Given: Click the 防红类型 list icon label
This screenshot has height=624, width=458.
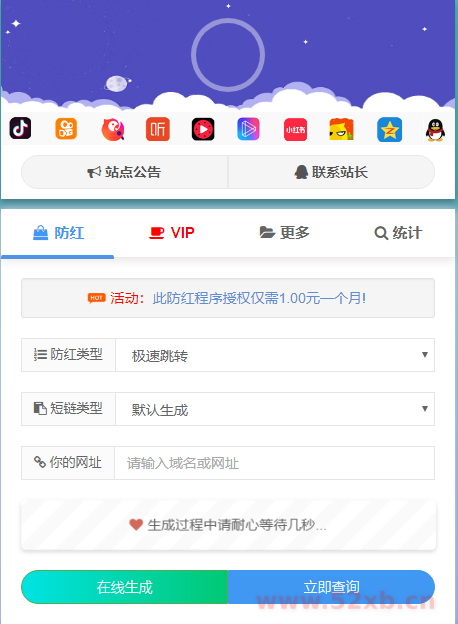Looking at the screenshot, I should coord(68,355).
